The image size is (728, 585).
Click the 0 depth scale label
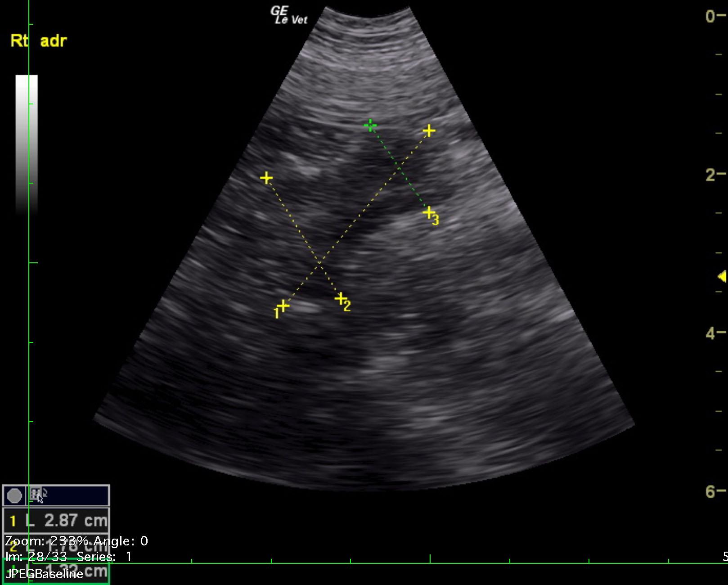pyautogui.click(x=710, y=16)
